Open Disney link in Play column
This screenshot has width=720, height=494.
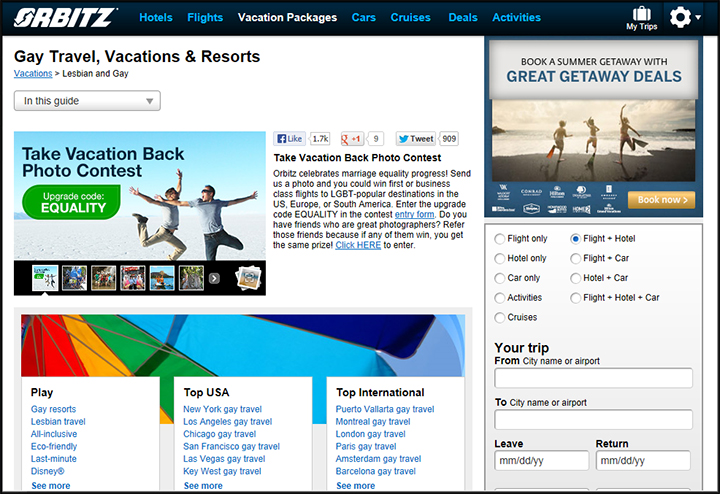tap(48, 471)
